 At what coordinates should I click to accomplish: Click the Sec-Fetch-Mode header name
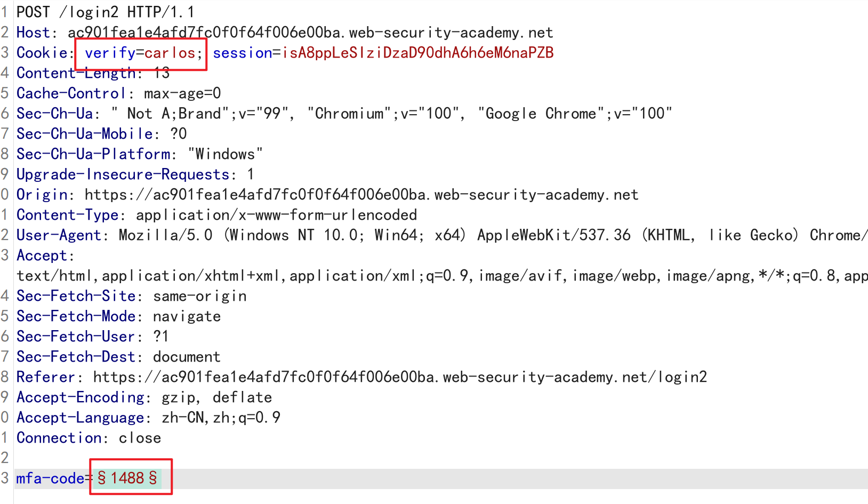pyautogui.click(x=76, y=316)
